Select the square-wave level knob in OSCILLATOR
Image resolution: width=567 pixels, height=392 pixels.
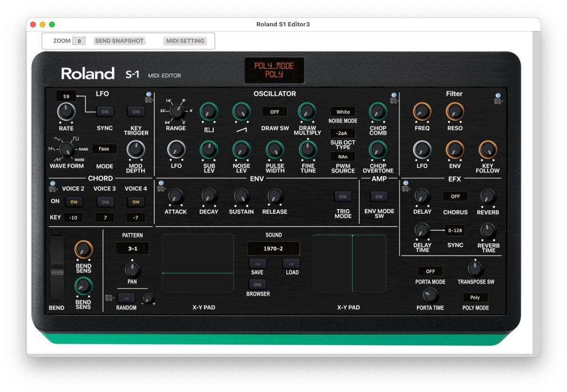[x=209, y=112]
